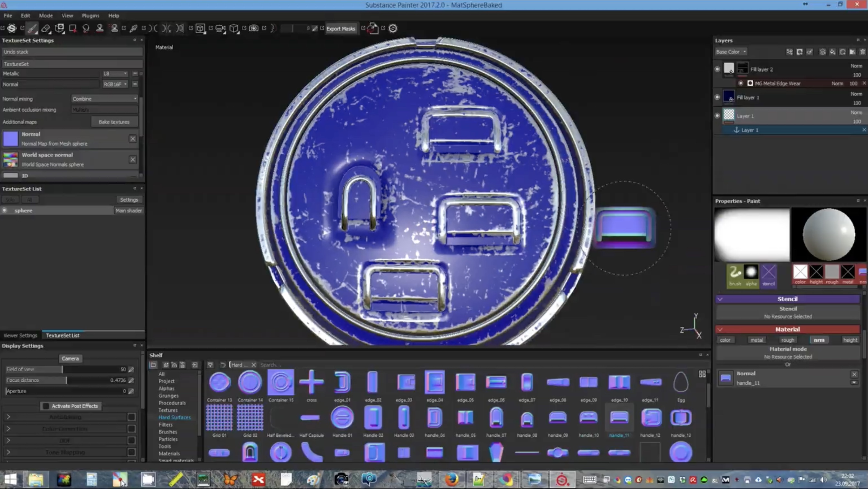This screenshot has width=868, height=489.
Task: Toggle visibility of MG Metal Edge Wear
Action: click(741, 83)
